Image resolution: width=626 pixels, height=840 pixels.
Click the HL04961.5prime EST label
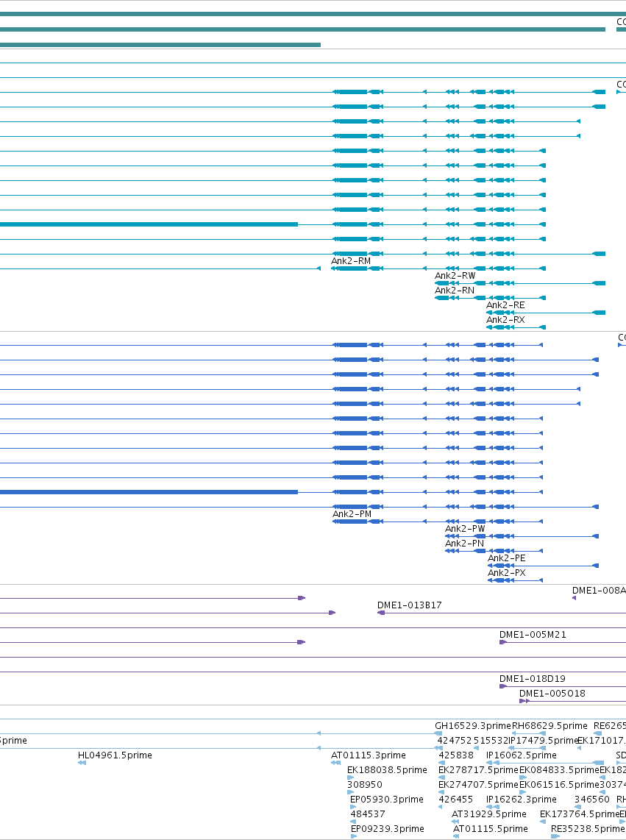[x=115, y=755]
